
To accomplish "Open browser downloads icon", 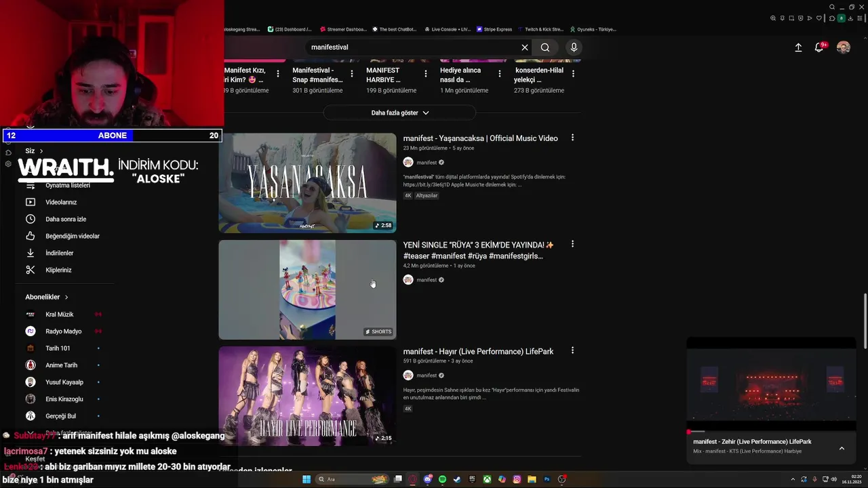I will pyautogui.click(x=850, y=18).
